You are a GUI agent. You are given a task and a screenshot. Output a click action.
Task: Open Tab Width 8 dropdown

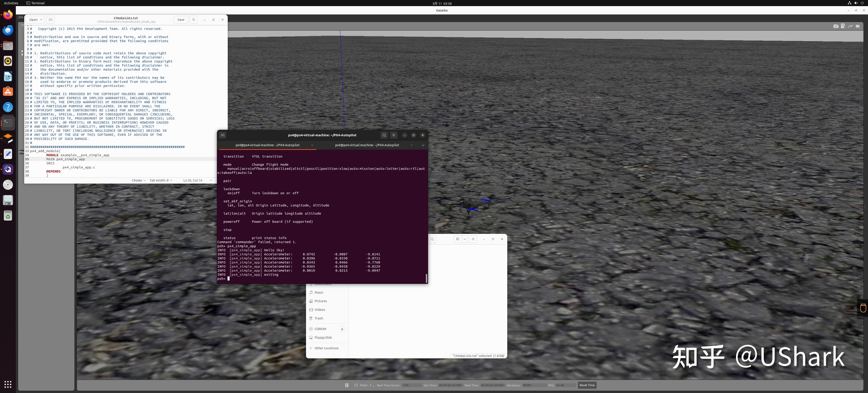(161, 180)
